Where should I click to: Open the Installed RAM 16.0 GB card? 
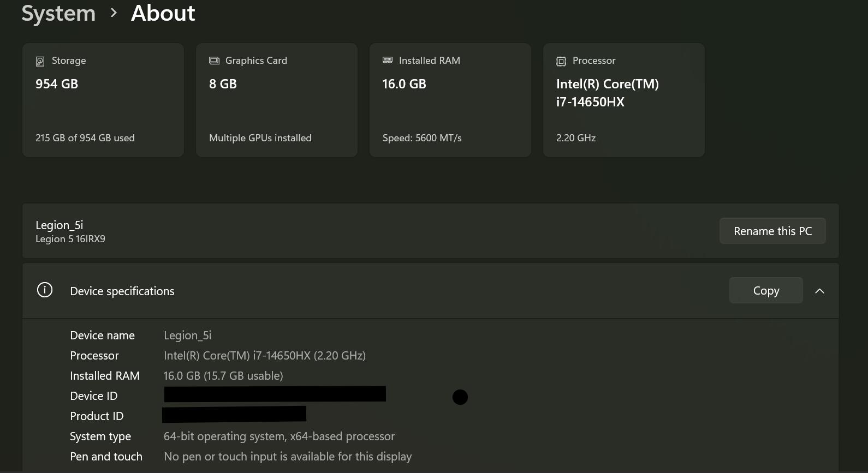click(450, 100)
